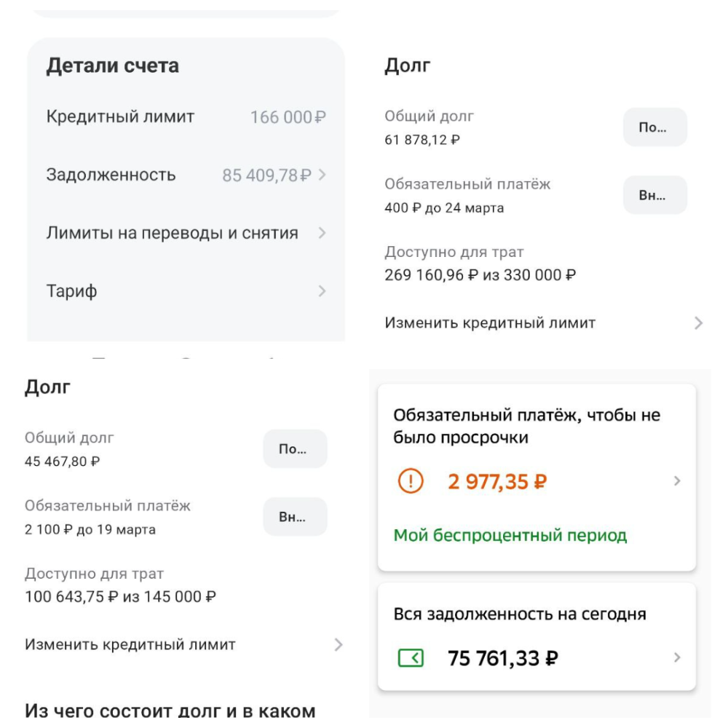The width and height of the screenshot is (728, 728).
Task: Expand the Лимиты на переводы и снятия chevron
Action: click(x=323, y=234)
